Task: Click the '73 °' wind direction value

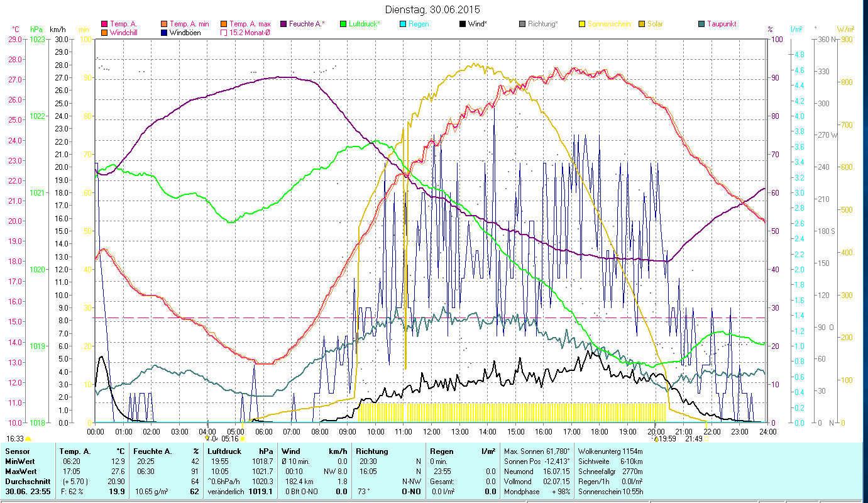Action: tap(364, 492)
